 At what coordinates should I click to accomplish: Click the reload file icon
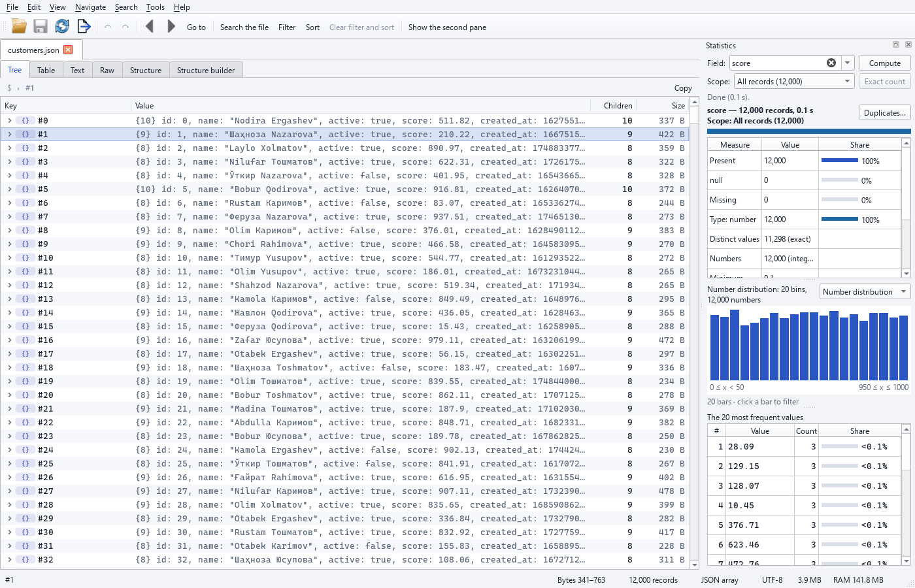tap(62, 26)
